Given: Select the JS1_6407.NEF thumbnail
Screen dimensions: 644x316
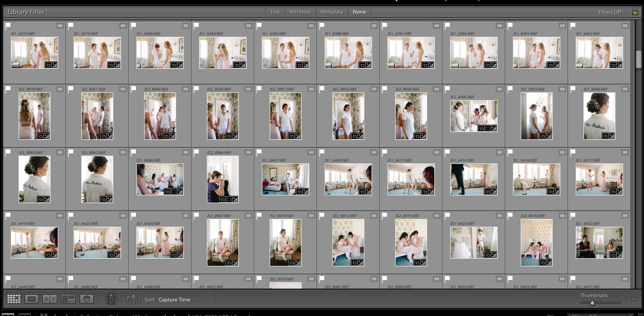Looking at the screenshot, I should pos(285,179).
